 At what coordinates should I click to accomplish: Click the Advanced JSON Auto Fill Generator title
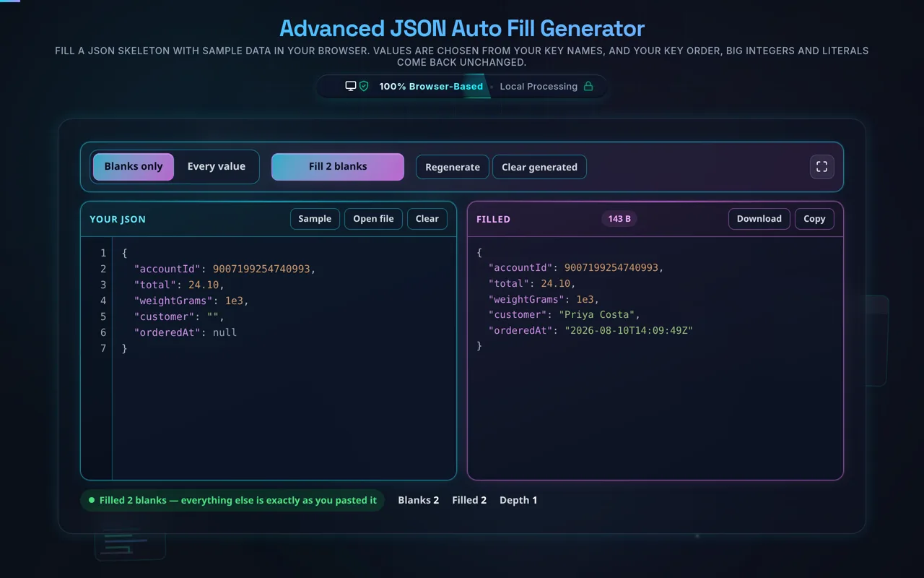click(x=462, y=28)
